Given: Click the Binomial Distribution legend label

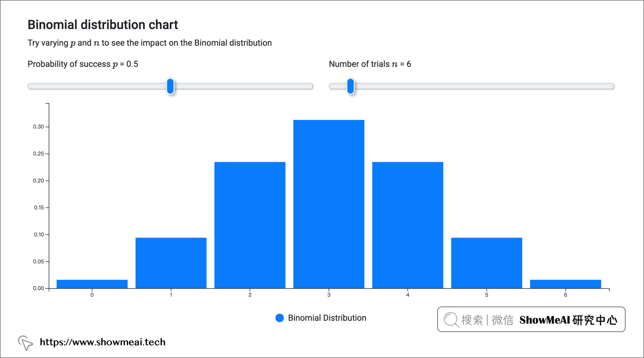Looking at the screenshot, I should (327, 318).
